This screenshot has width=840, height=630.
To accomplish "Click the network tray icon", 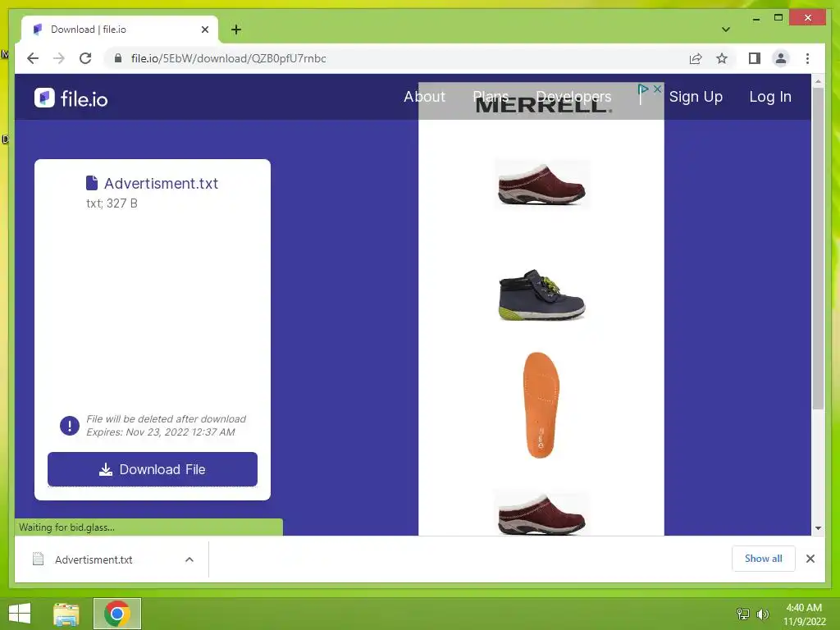I will [x=743, y=614].
